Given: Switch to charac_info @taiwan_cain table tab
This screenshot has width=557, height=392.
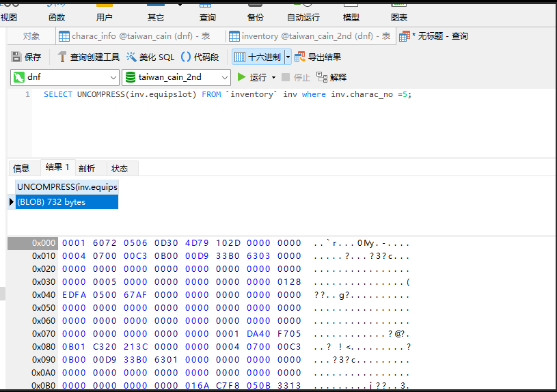Looking at the screenshot, I should 140,36.
